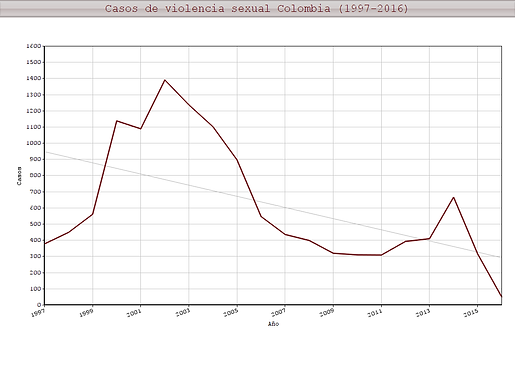Click the 100 y-axis value

(35, 289)
